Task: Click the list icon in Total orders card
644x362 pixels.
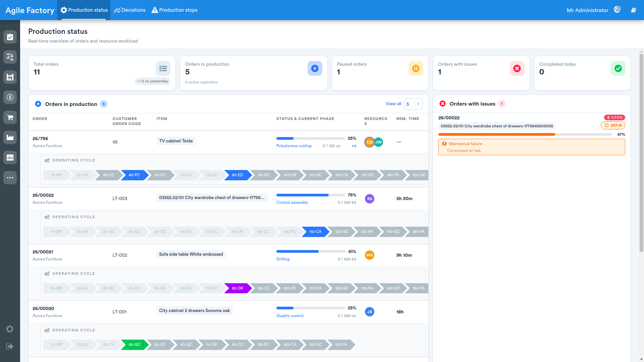Action: 163,68
